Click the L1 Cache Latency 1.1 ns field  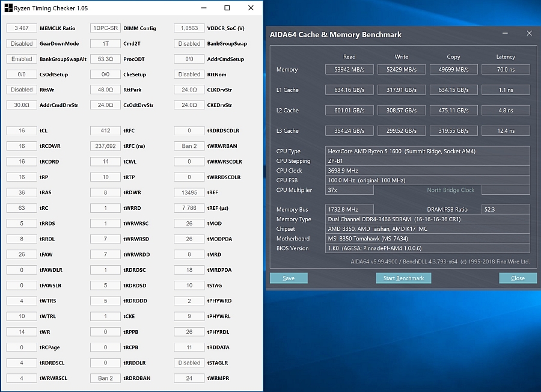tap(506, 90)
